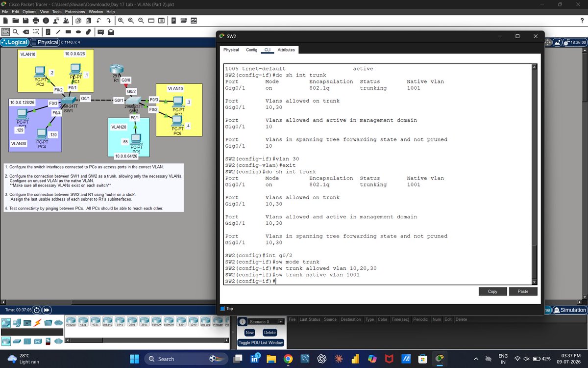Viewport: 588px width, 368px height.
Task: Click the Redo arrow icon
Action: pyautogui.click(x=109, y=21)
